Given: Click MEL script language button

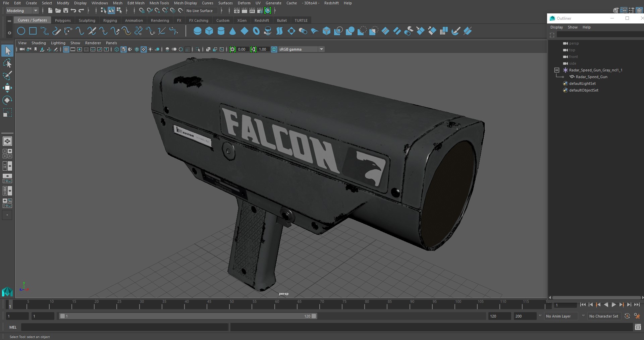Looking at the screenshot, I should pyautogui.click(x=13, y=327).
